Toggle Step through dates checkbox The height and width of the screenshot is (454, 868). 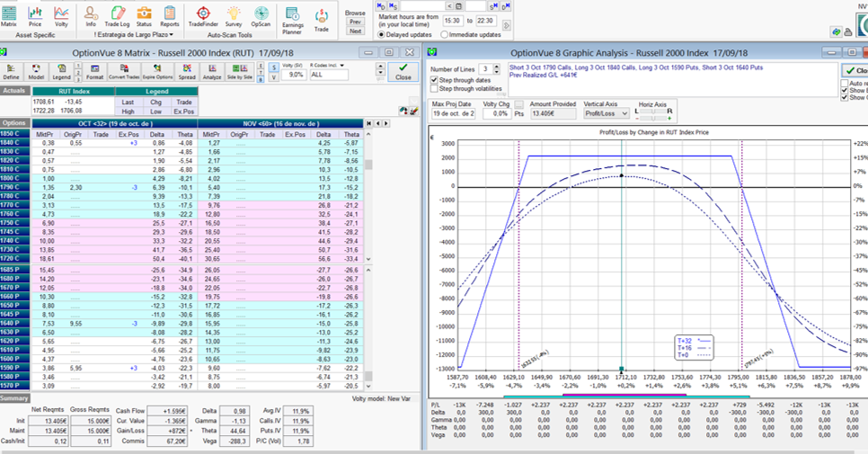pos(434,80)
